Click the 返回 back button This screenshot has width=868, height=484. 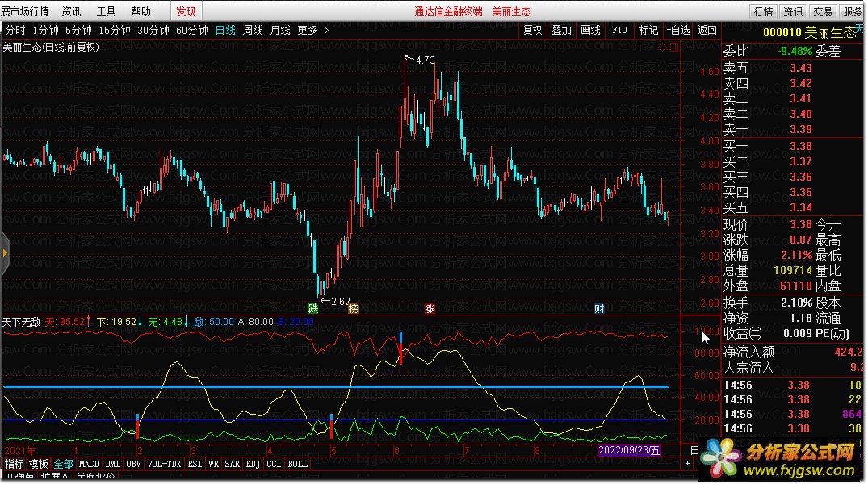click(707, 30)
